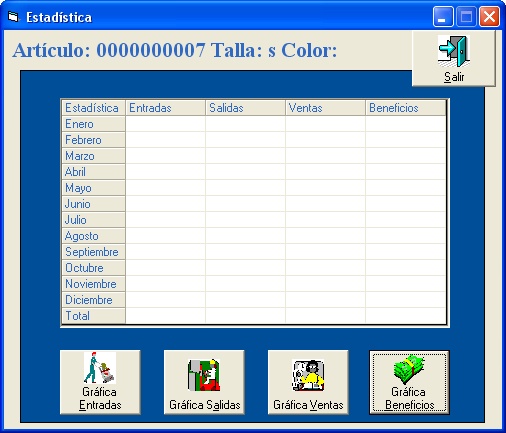Click the Ventas cell for Junio
The height and width of the screenshot is (433, 506).
pos(325,204)
